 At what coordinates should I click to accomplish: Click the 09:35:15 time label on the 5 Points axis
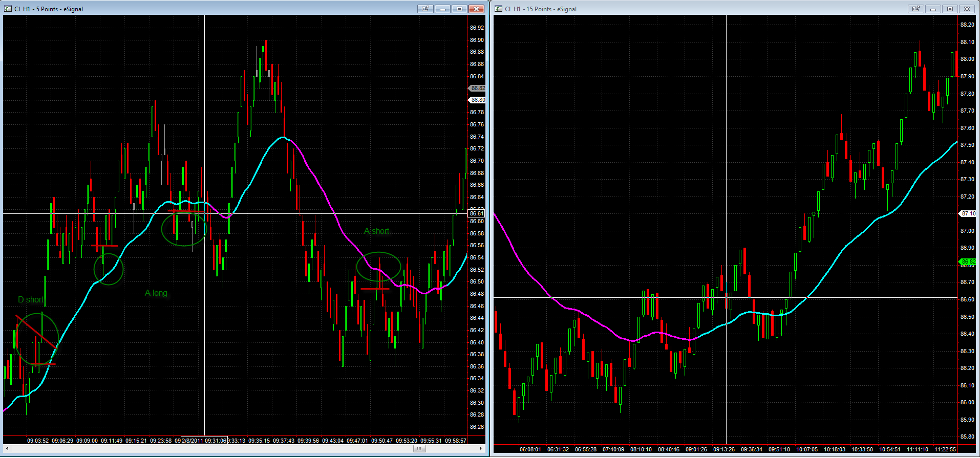259,441
